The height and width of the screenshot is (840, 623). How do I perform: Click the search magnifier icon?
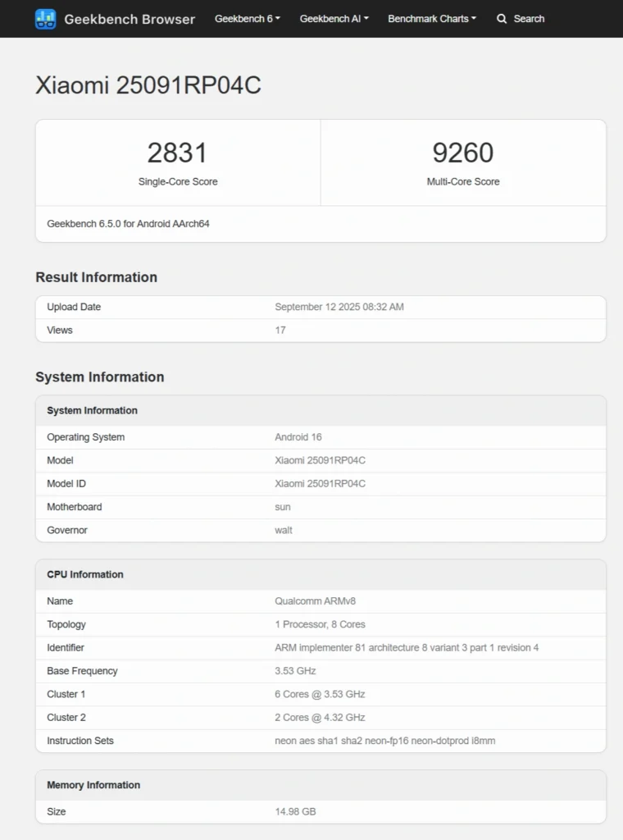click(x=502, y=19)
